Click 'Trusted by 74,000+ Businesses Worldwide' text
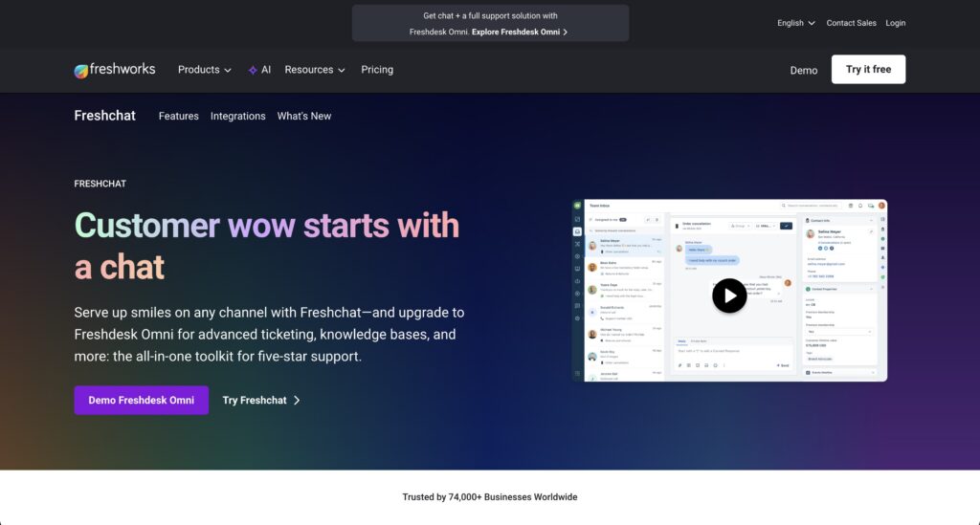Screen dimensions: 980x525 point(489,497)
